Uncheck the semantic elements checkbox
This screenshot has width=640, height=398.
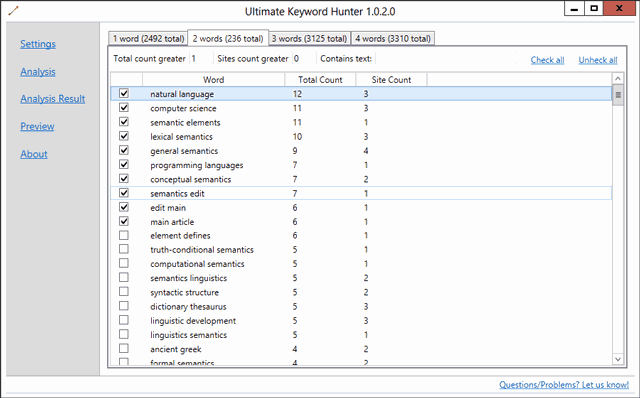coord(124,122)
